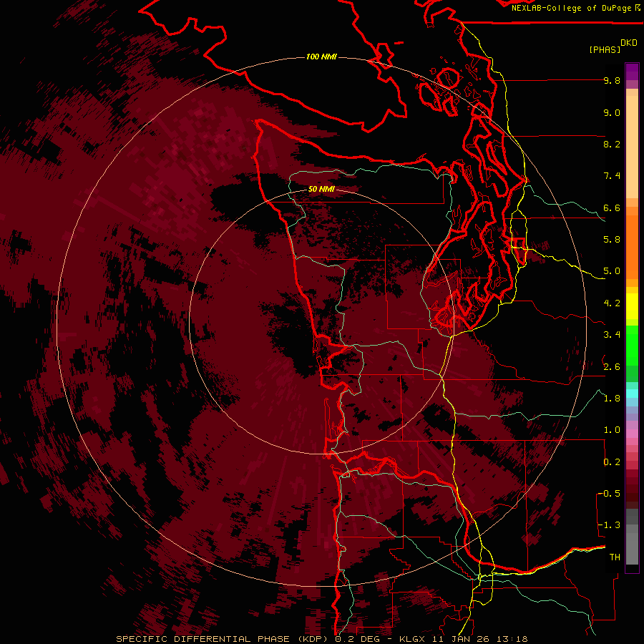This screenshot has width=644, height=644.
Task: Click the DKD label above color scale
Action: coord(629,43)
